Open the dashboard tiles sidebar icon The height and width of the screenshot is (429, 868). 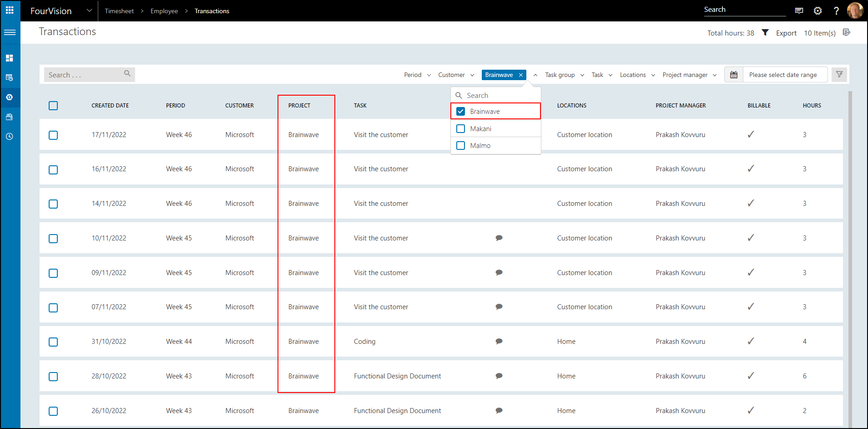(x=10, y=58)
